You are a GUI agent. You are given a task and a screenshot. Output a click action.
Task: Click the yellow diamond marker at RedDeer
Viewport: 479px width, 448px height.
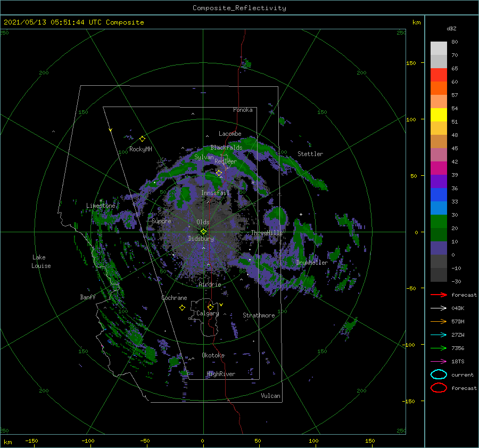point(219,173)
